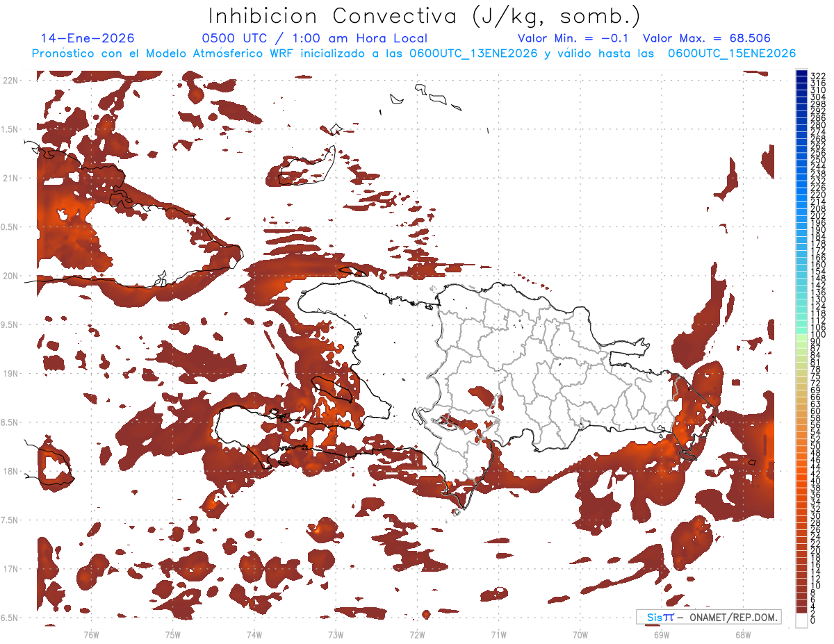Click the '0' label at color scale bottom
The height and width of the screenshot is (644, 834).
[x=813, y=619]
